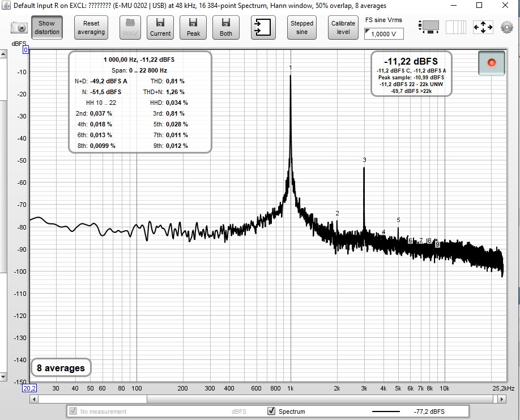Image resolution: width=520 pixels, height=420 pixels.
Task: Save Both current and peak traces
Action: pos(226,28)
